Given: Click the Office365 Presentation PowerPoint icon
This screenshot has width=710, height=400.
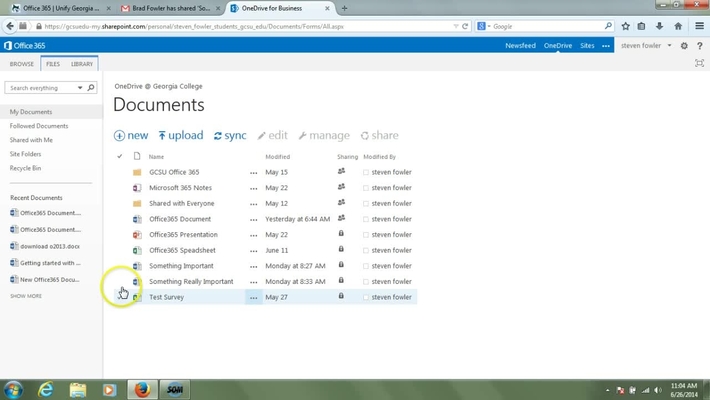Looking at the screenshot, I should coord(137,235).
